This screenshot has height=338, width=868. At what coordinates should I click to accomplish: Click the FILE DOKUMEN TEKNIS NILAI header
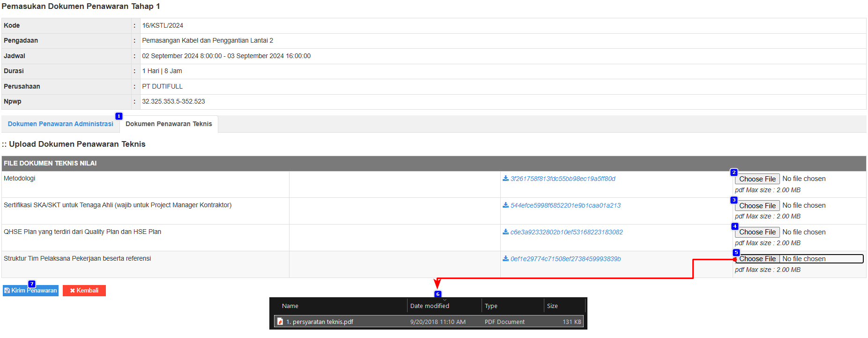tap(50, 163)
